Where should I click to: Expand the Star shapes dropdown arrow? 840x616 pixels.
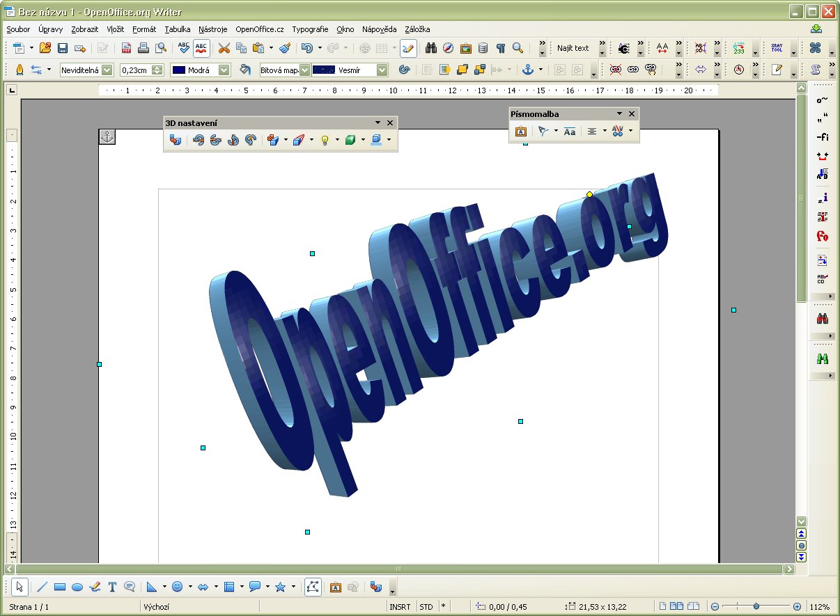pyautogui.click(x=293, y=587)
